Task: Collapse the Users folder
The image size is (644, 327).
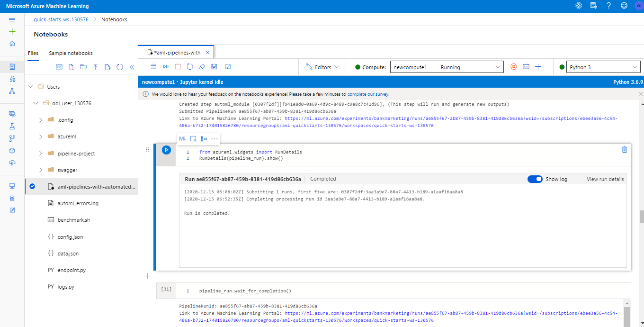Action: (x=30, y=87)
